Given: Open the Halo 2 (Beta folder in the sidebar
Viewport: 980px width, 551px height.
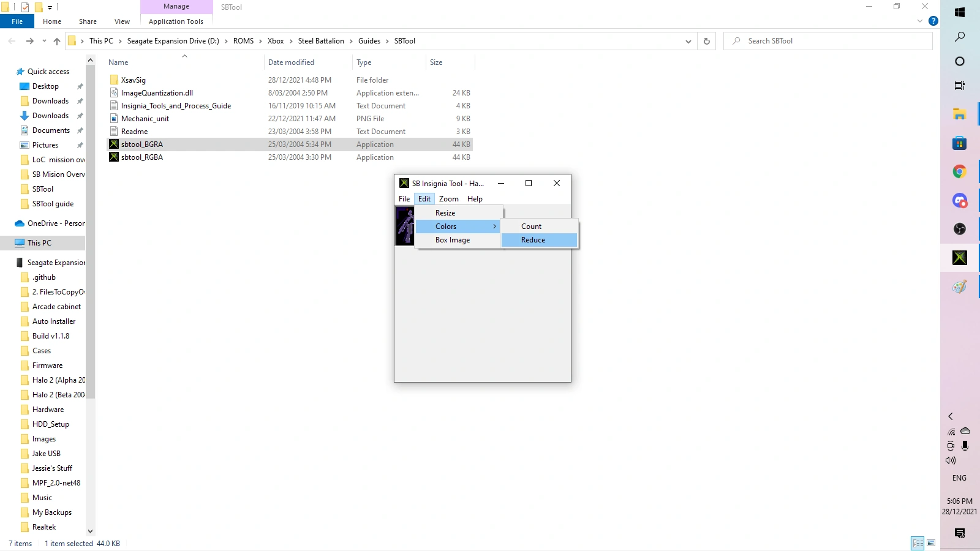Looking at the screenshot, I should pos(59,395).
